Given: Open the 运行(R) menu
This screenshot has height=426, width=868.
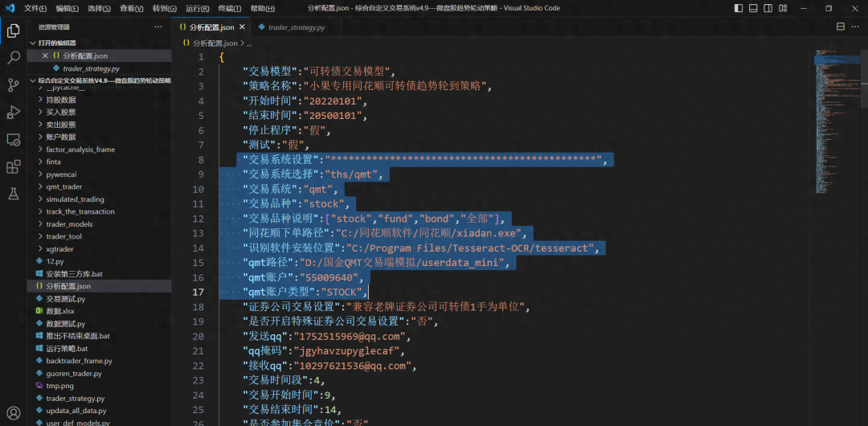Looking at the screenshot, I should point(198,8).
